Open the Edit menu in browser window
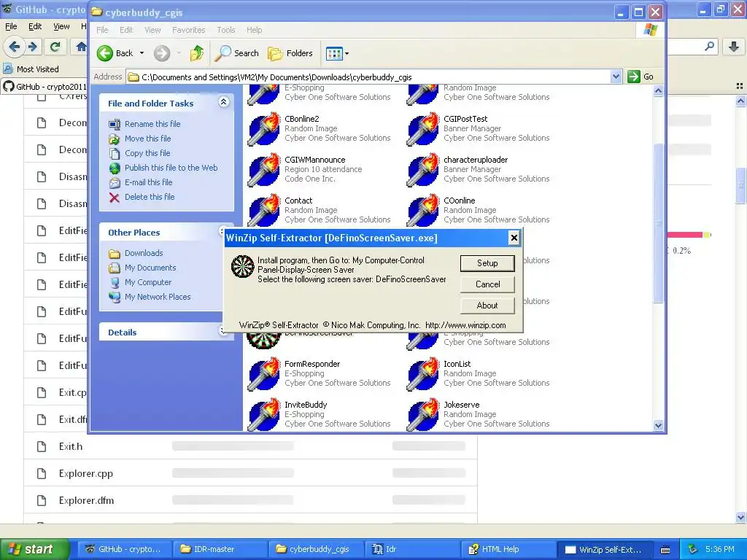747x560 pixels. click(x=35, y=26)
